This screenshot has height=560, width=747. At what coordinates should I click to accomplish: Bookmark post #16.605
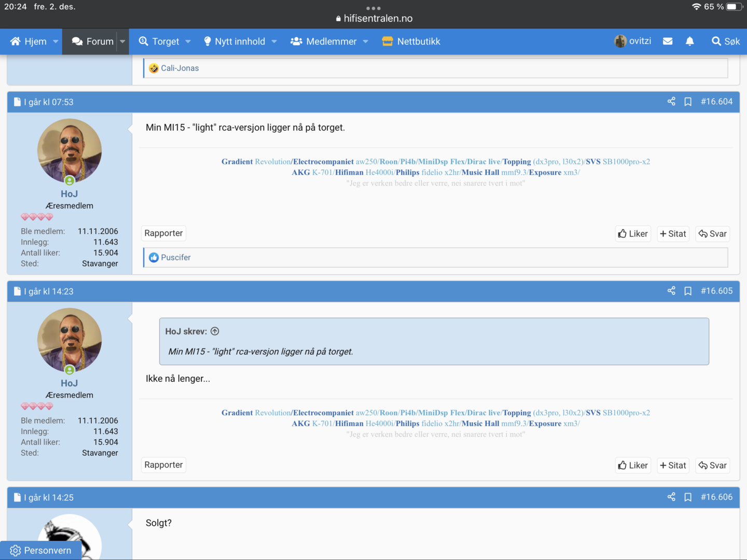click(688, 291)
